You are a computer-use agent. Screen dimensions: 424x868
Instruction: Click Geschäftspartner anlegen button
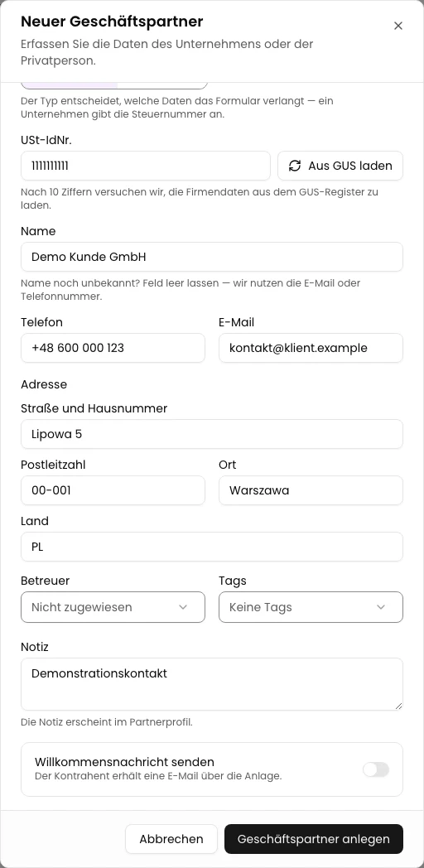[314, 839]
